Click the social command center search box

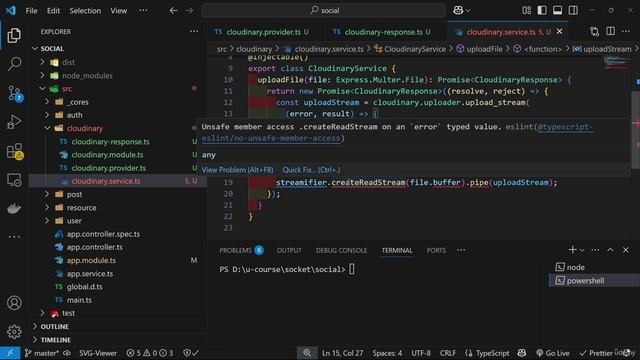click(323, 10)
